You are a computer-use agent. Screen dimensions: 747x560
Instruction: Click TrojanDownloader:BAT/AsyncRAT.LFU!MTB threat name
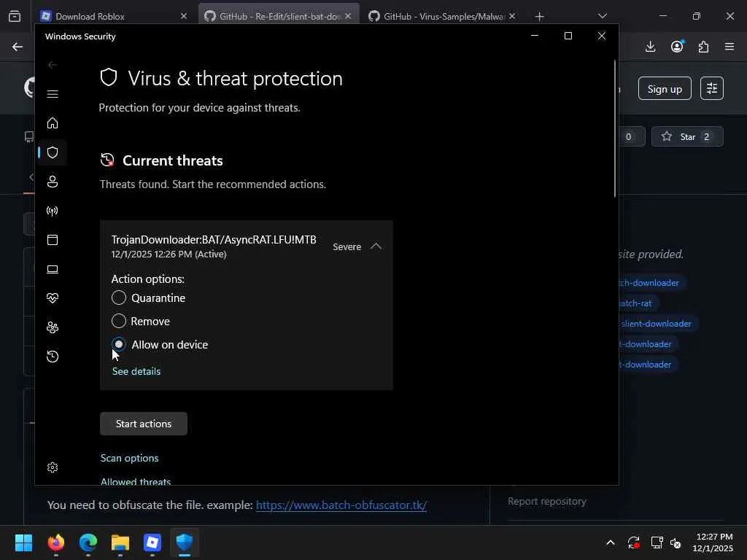click(x=214, y=239)
